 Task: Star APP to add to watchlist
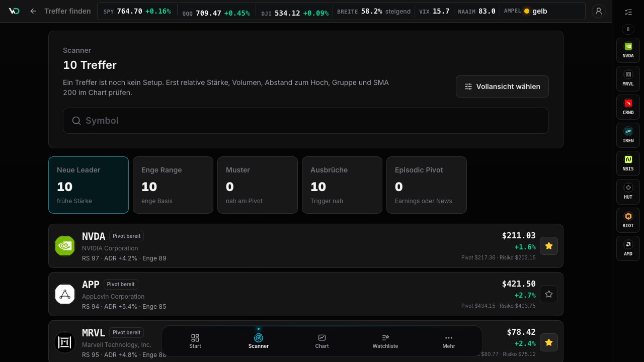[549, 294]
